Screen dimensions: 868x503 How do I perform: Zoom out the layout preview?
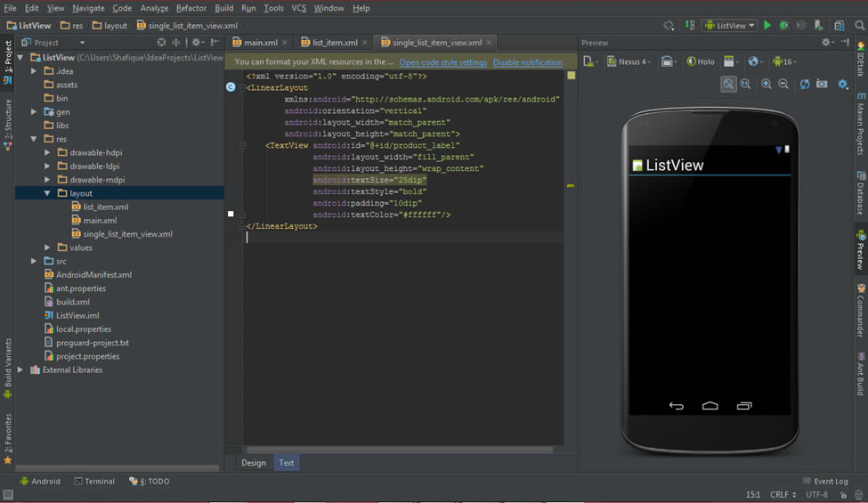coord(783,84)
